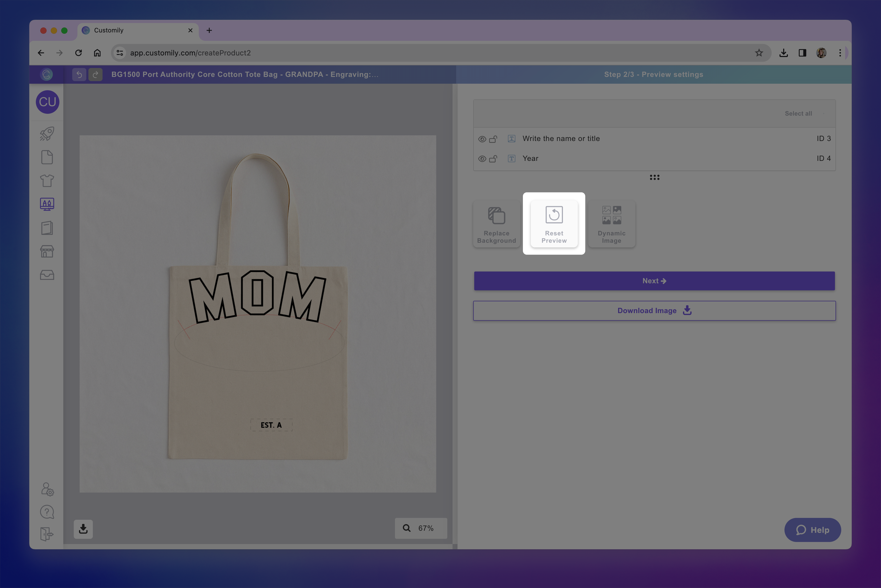The image size is (881, 588).
Task: Click the rocket icon in sidebar
Action: 47,134
